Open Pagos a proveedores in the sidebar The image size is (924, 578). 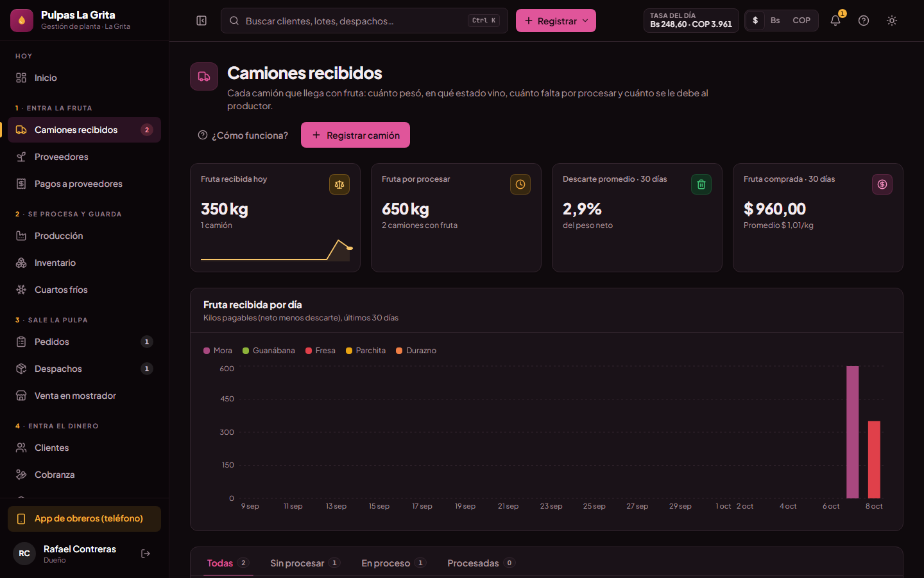(84, 184)
